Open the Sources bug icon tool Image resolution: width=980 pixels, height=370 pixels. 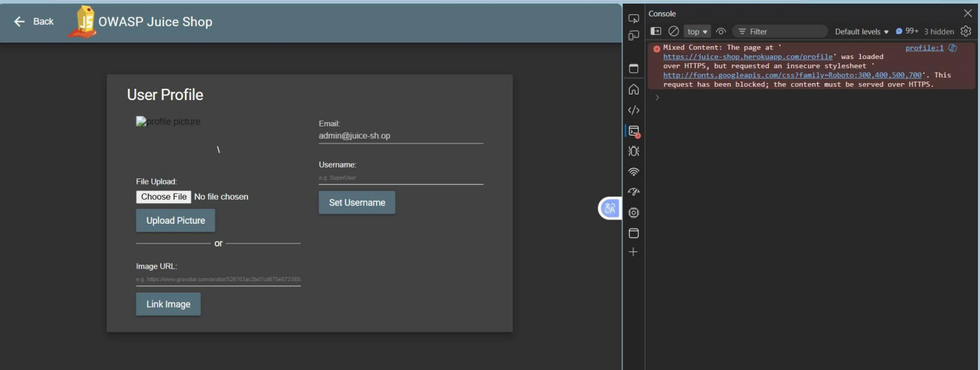633,151
